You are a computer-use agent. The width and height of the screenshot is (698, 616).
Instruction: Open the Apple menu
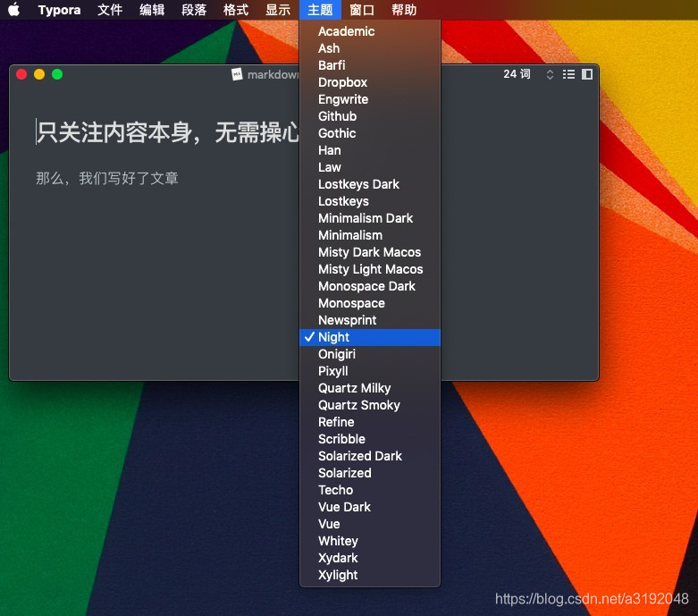[13, 9]
